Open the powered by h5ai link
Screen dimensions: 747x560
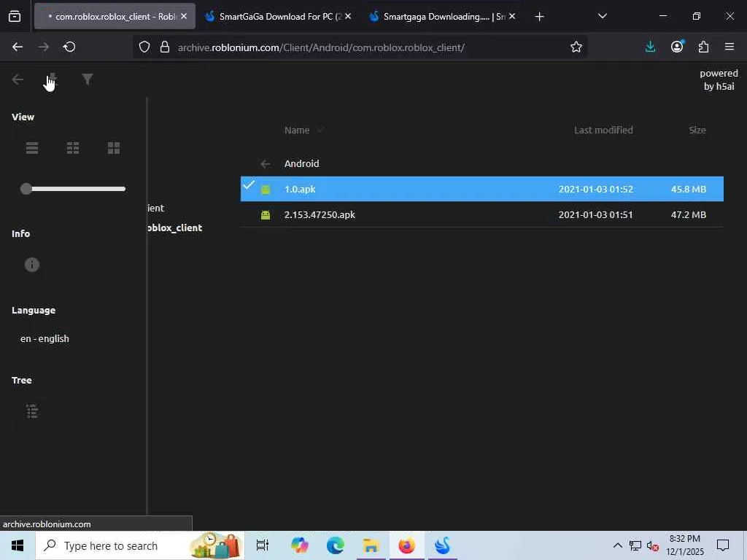(x=719, y=79)
